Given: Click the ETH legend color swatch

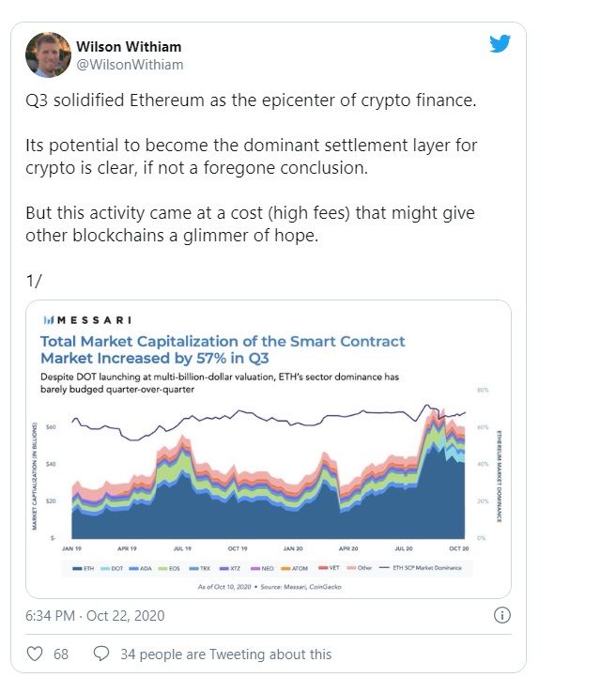Looking at the screenshot, I should click(77, 568).
